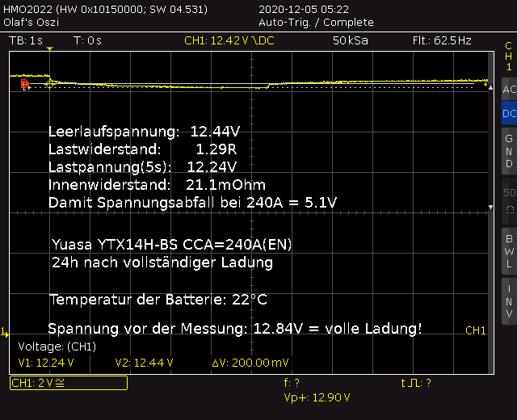
Task: Click the CH1: 12.42 V DC trigger readout
Action: click(x=229, y=40)
